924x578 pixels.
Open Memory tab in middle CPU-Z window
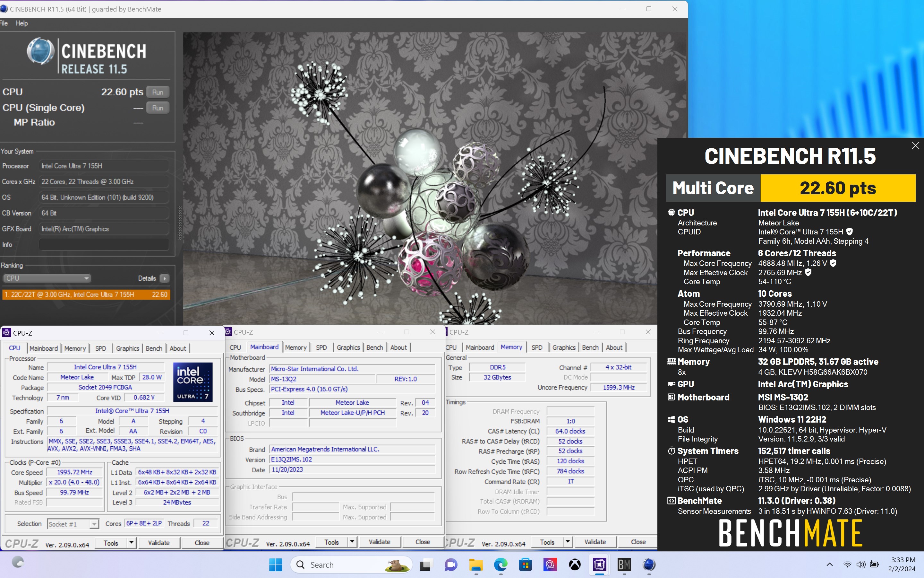(x=295, y=347)
